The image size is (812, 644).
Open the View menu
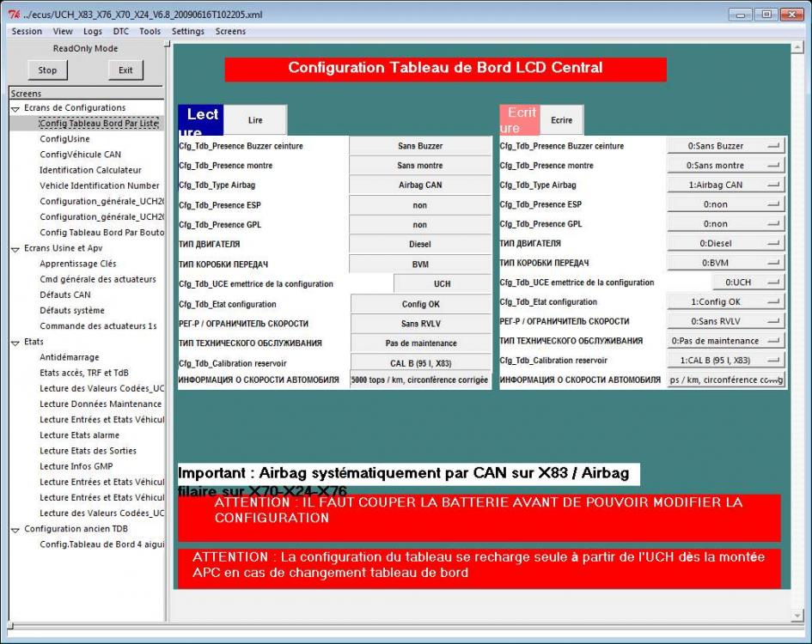point(63,31)
